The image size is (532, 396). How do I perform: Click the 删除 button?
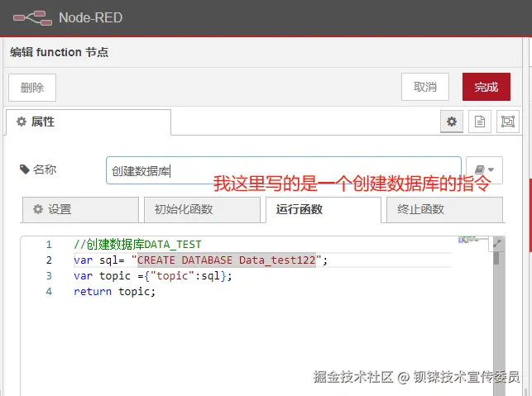point(32,88)
